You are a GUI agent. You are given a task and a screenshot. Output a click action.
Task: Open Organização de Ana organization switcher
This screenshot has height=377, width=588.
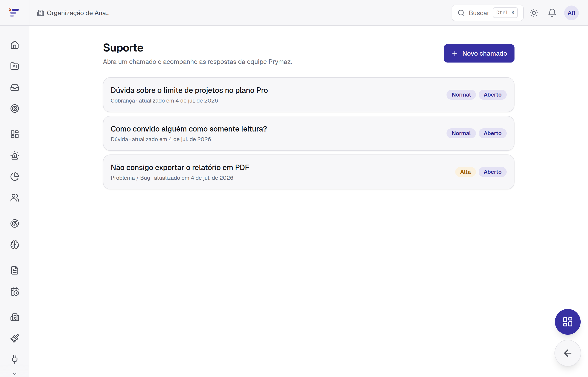click(x=73, y=13)
